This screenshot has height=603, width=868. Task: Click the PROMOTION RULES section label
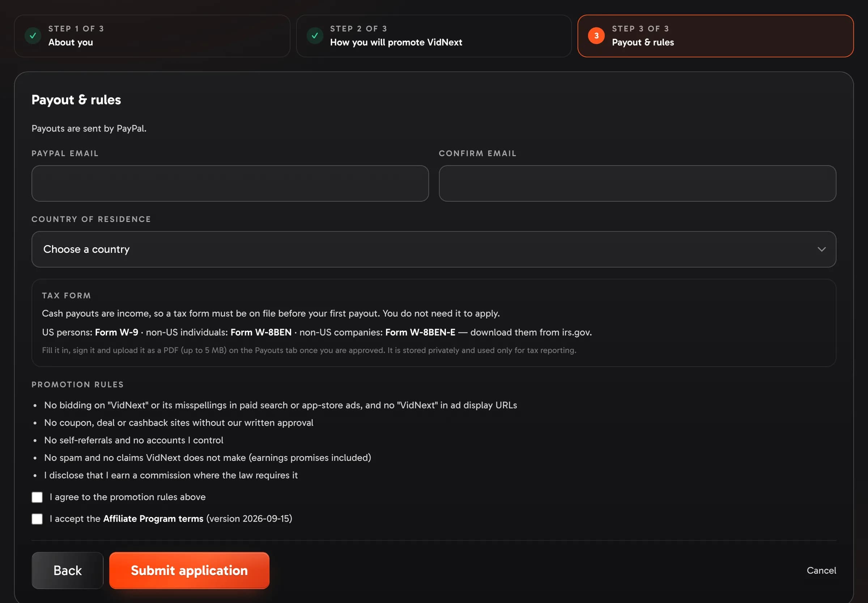tap(78, 384)
